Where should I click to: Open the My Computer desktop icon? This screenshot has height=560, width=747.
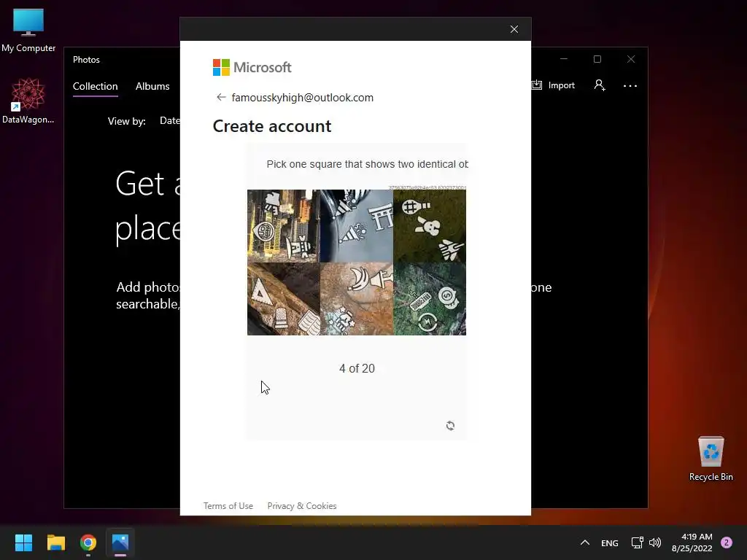28,31
